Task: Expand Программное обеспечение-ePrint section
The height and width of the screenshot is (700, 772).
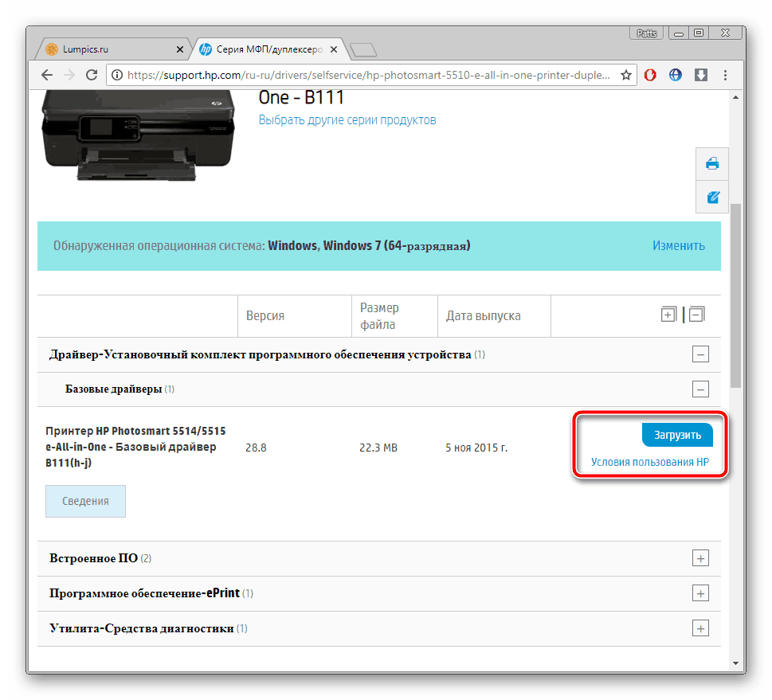Action: click(700, 593)
